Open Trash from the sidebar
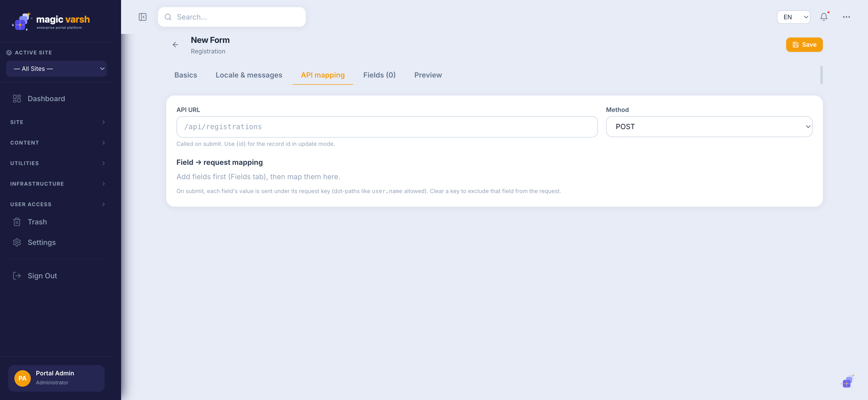Image resolution: width=868 pixels, height=400 pixels. tap(57, 222)
